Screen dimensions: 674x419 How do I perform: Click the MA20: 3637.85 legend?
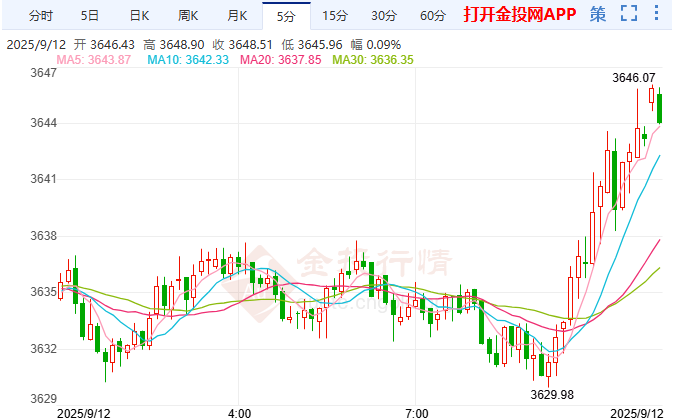coord(280,60)
